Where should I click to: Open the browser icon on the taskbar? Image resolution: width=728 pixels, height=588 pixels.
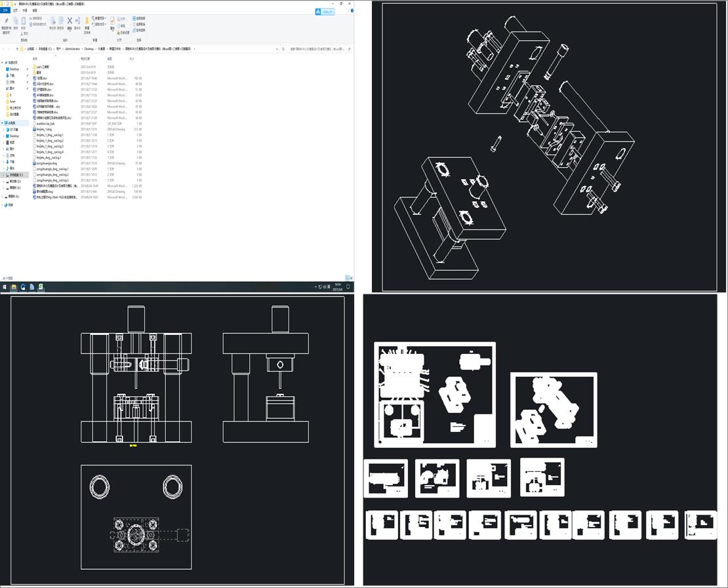coord(23,287)
